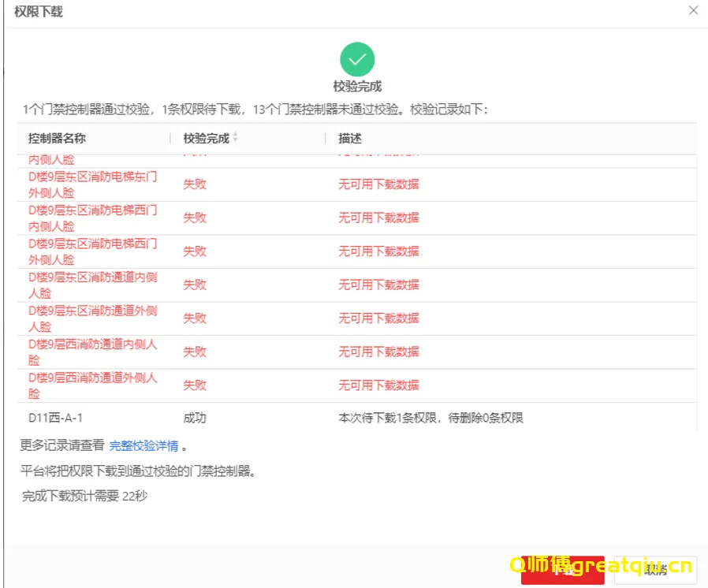Click the 描述 column header
The width and height of the screenshot is (708, 588).
(350, 138)
